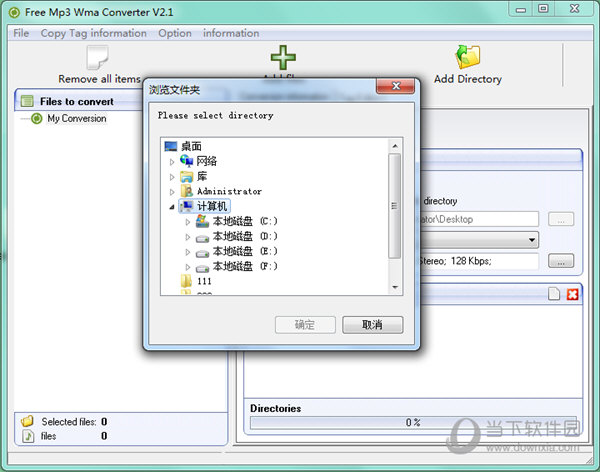This screenshot has height=472, width=600.
Task: Click the 桌面 desktop icon in tree
Action: (x=171, y=146)
